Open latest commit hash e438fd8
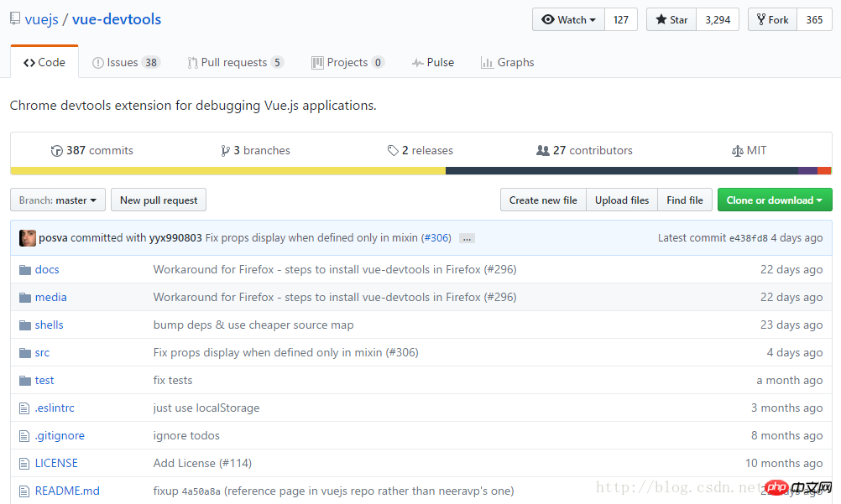Image resolution: width=841 pixels, height=504 pixels. 748,238
